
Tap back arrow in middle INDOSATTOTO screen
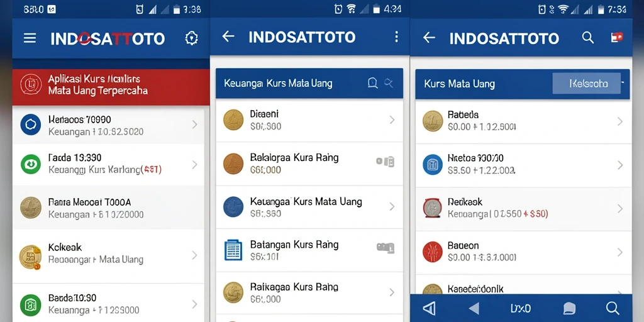228,36
